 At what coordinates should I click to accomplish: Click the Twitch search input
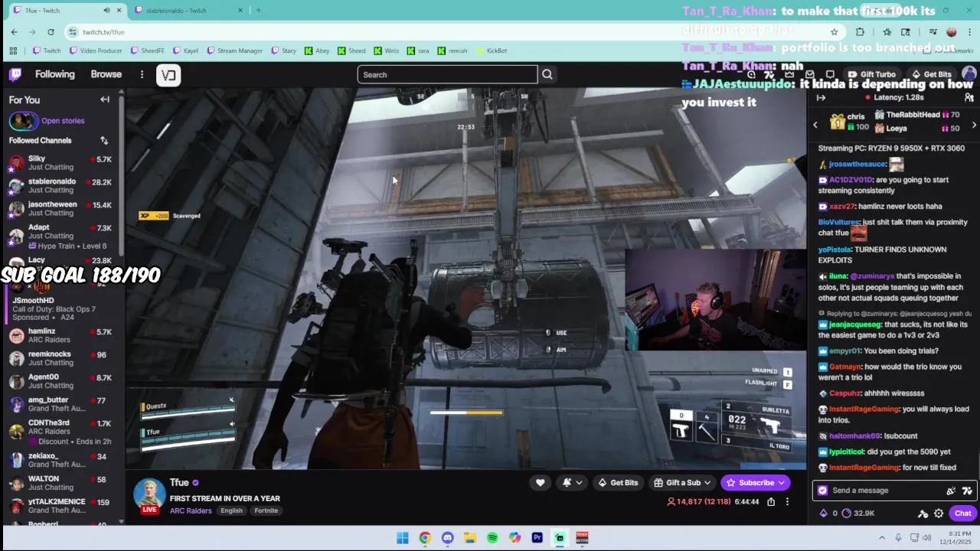tap(447, 74)
